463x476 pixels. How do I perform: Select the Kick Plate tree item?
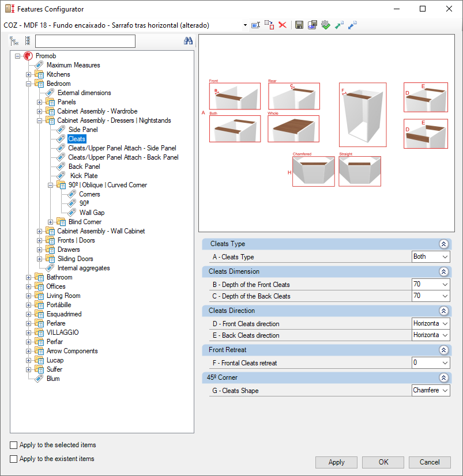(x=84, y=176)
